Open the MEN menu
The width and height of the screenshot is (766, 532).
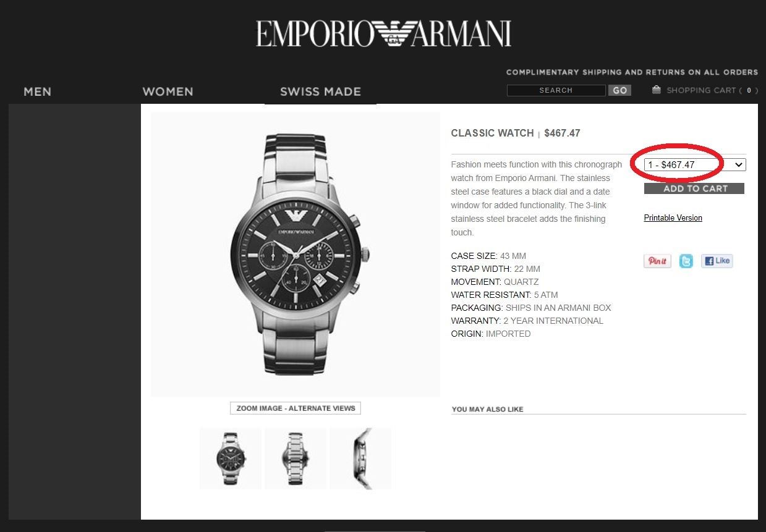[x=37, y=91]
